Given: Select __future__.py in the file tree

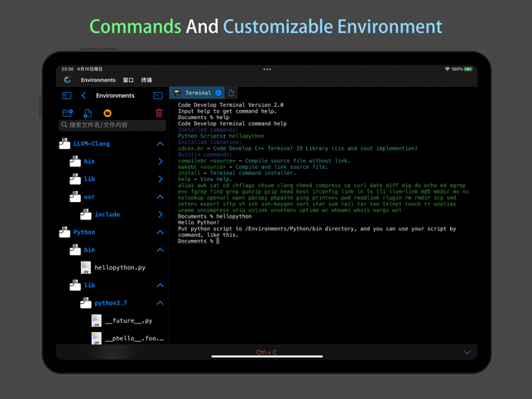Looking at the screenshot, I should pyautogui.click(x=128, y=320).
